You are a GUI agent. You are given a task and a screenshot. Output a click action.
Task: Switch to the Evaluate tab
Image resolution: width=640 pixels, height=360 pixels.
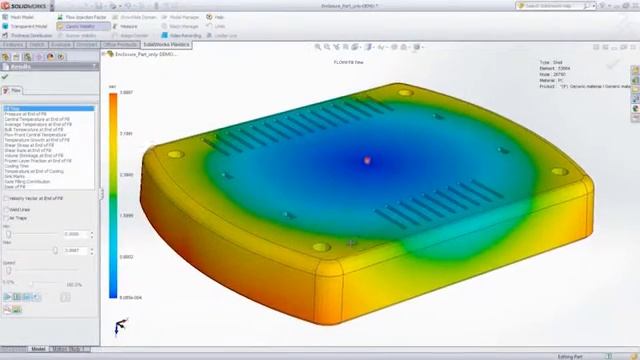(61, 44)
